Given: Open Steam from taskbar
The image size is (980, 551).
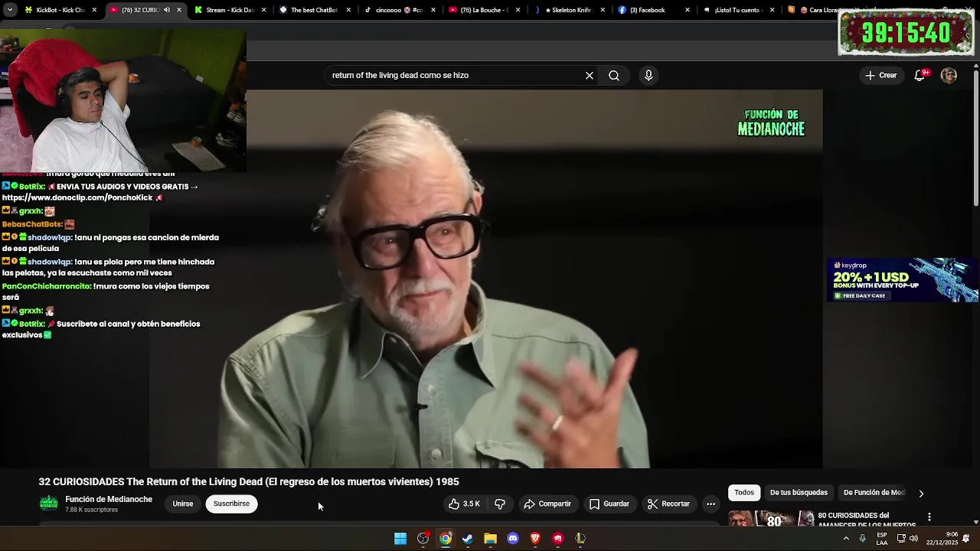Looking at the screenshot, I should pos(468,539).
